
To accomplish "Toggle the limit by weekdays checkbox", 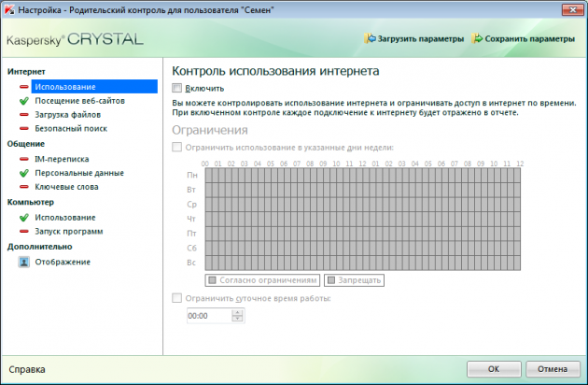I will 177,148.
